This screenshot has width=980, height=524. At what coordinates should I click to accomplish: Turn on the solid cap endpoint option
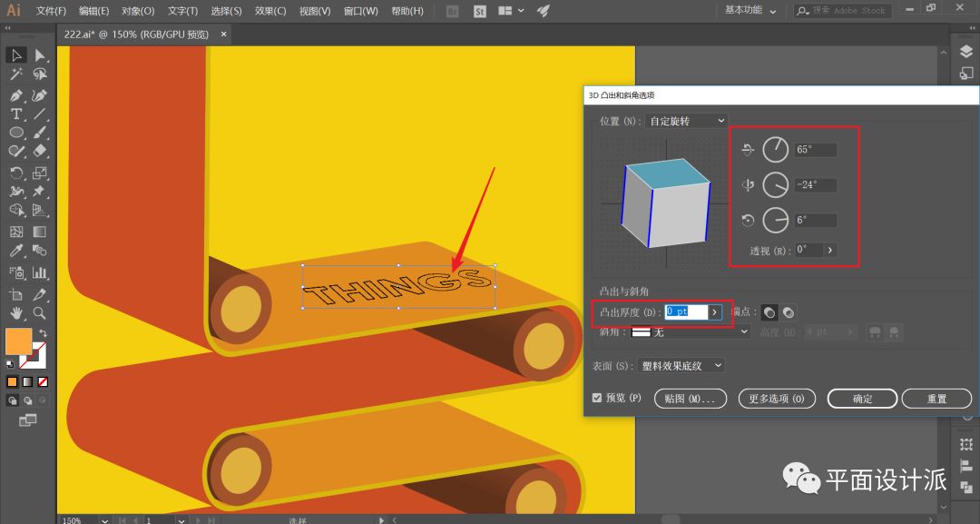769,312
